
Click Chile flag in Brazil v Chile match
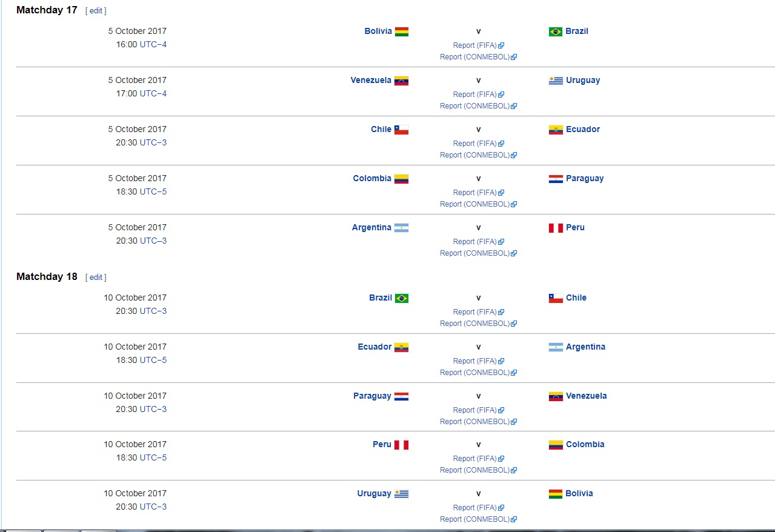click(556, 298)
